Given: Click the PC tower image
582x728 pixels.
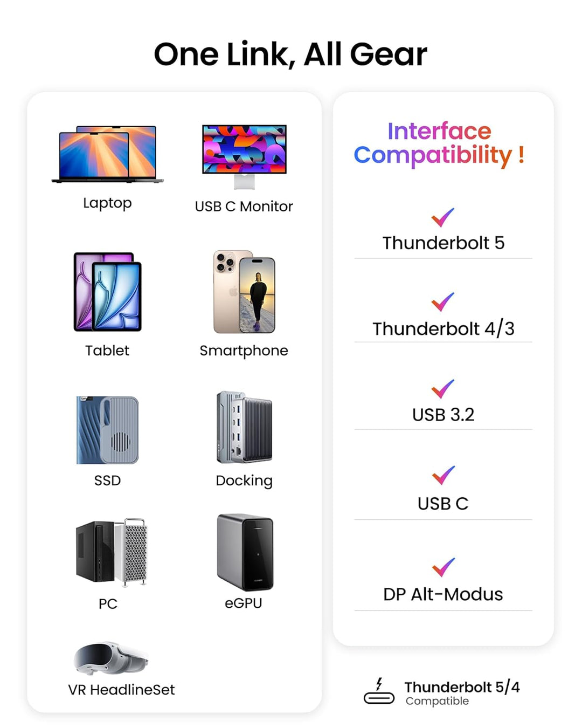Looking at the screenshot, I should click(112, 552).
